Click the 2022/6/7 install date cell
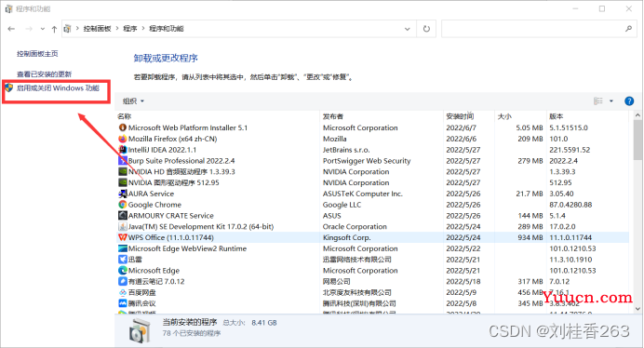Image resolution: width=644 pixels, height=348 pixels. pos(462,127)
